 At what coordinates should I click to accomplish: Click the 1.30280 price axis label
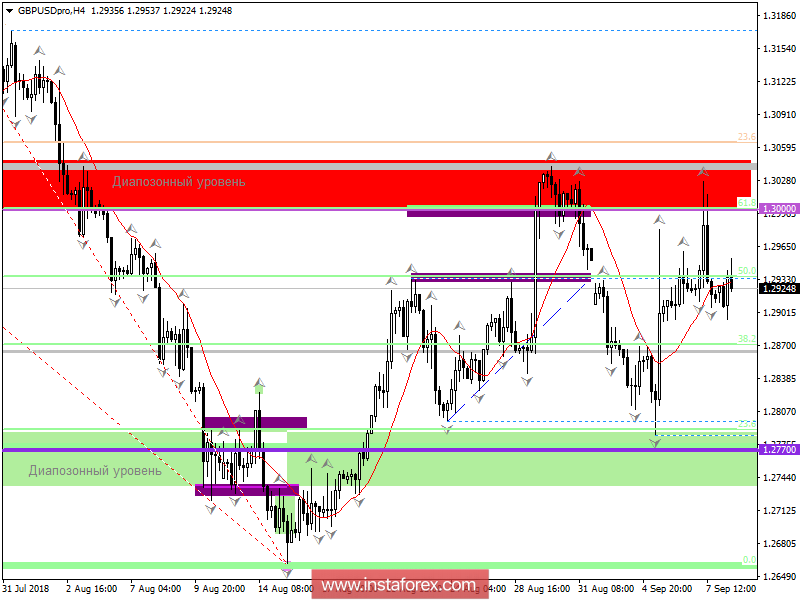click(x=779, y=181)
